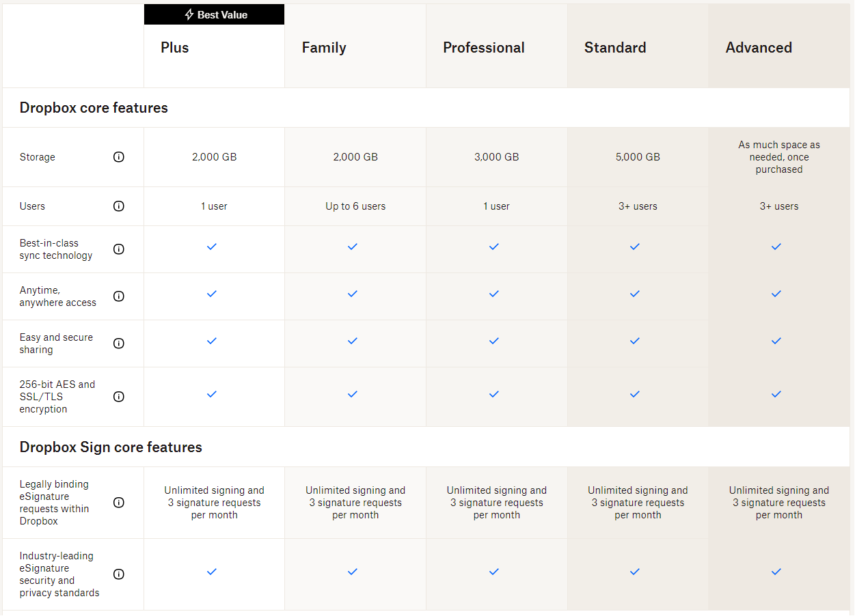This screenshot has height=616, width=855.
Task: Click Advanced checkmark in eSignature security row
Action: pos(776,572)
